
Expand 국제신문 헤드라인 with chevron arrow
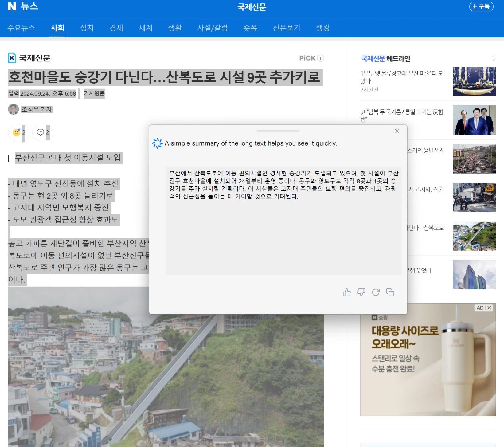pyautogui.click(x=494, y=58)
